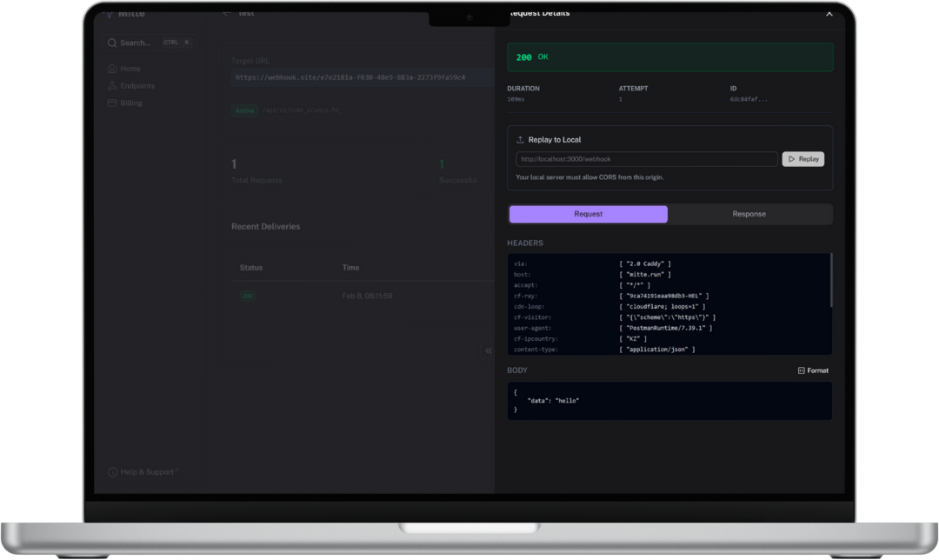Click the 200 OK status banner

(x=669, y=57)
